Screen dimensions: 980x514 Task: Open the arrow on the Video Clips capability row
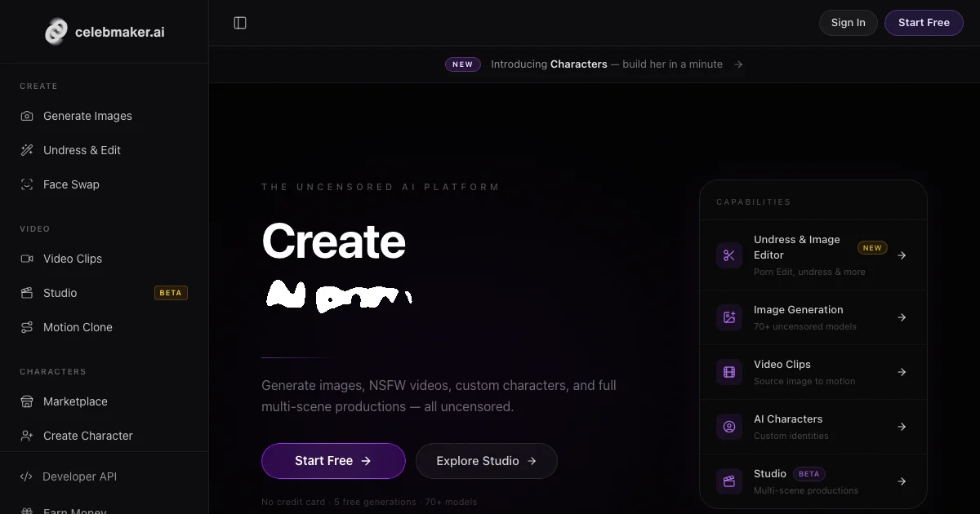tap(902, 372)
